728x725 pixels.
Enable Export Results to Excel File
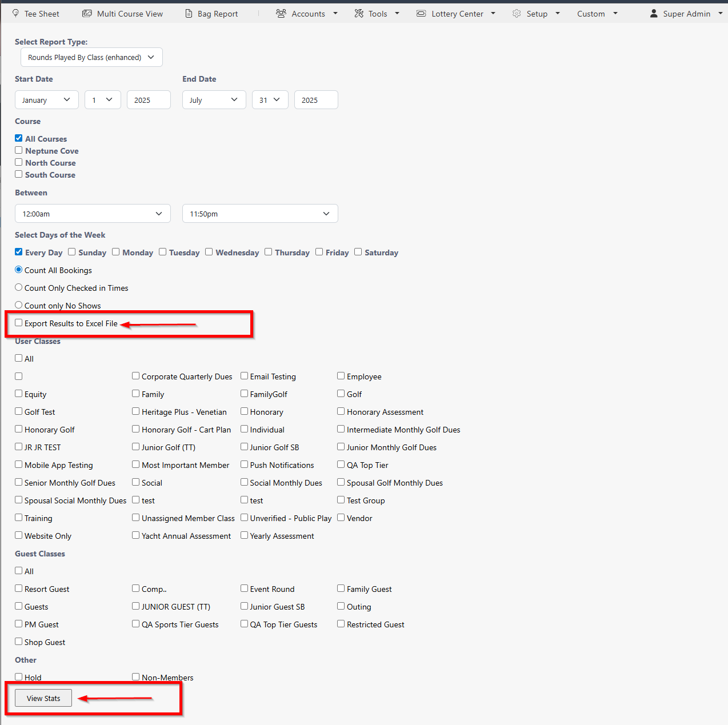coord(19,323)
